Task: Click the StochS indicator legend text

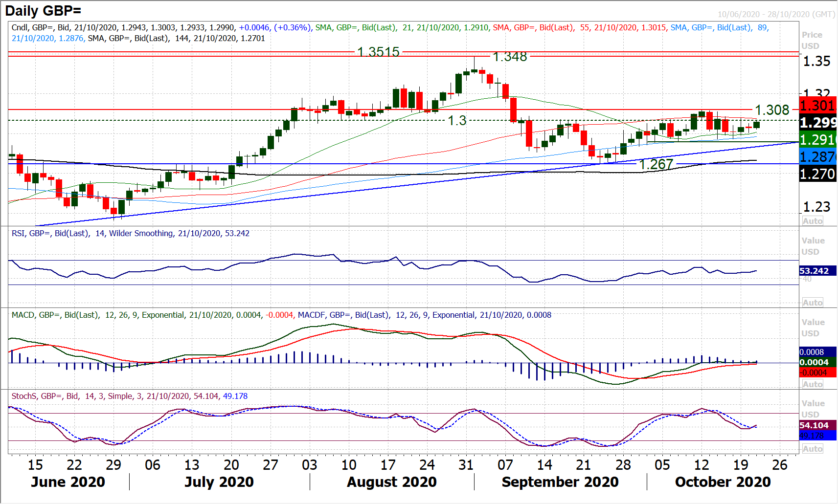Action: (129, 396)
